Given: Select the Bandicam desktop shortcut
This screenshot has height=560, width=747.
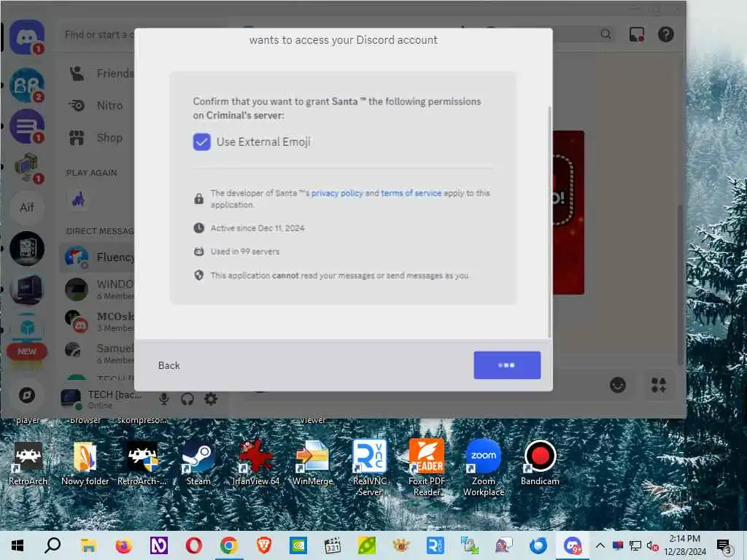Looking at the screenshot, I should point(540,463).
